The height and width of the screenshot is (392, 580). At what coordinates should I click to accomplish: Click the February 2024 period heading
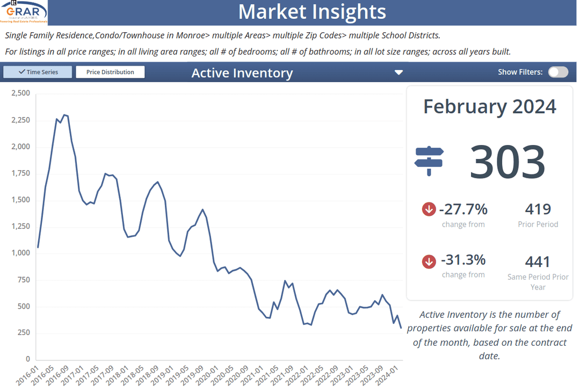[489, 106]
